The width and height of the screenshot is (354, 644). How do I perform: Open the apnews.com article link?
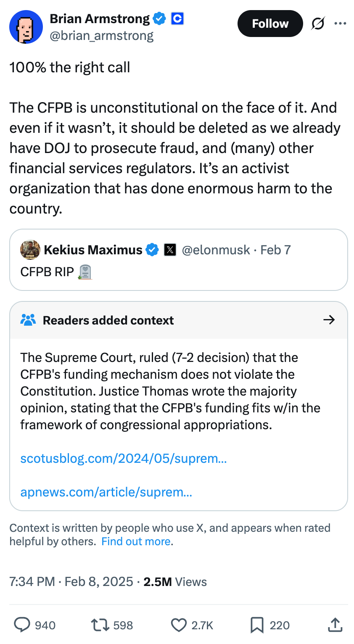coord(106,492)
